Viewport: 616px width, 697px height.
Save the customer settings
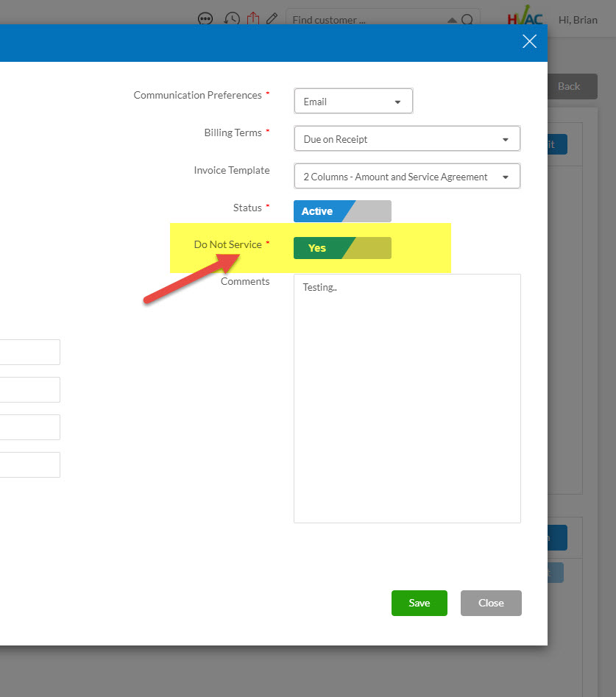click(x=419, y=603)
